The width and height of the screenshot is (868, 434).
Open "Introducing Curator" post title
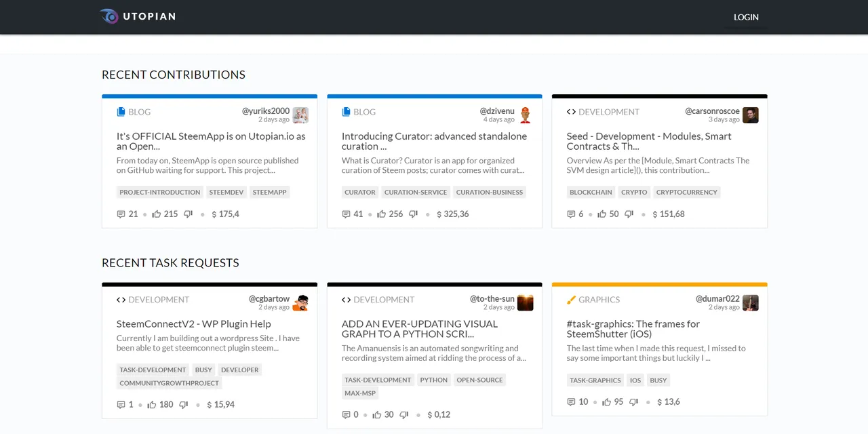point(434,141)
